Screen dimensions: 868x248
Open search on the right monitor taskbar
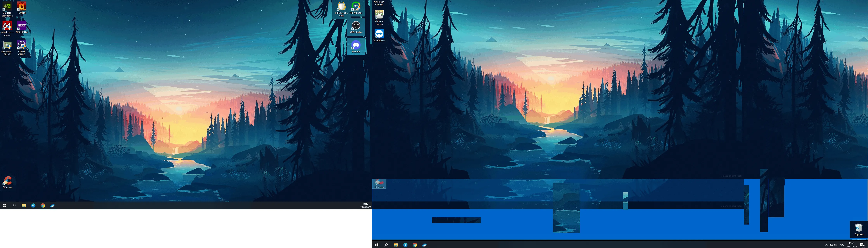pos(386,245)
